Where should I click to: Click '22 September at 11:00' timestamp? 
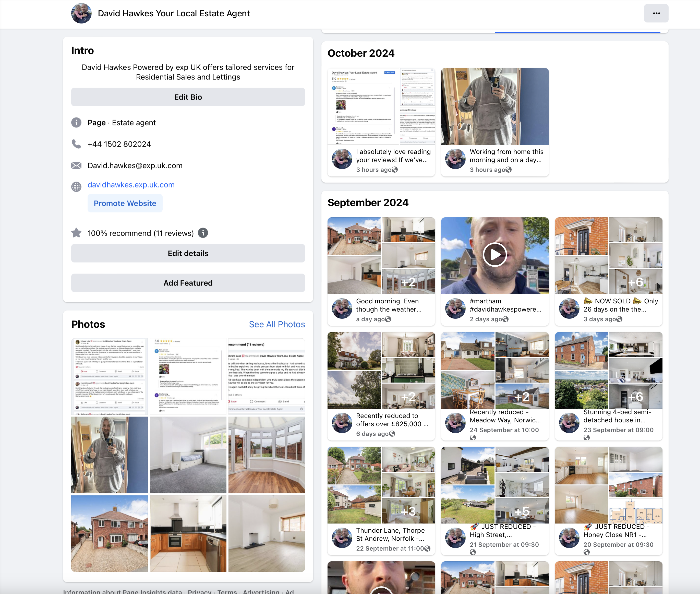pyautogui.click(x=390, y=549)
